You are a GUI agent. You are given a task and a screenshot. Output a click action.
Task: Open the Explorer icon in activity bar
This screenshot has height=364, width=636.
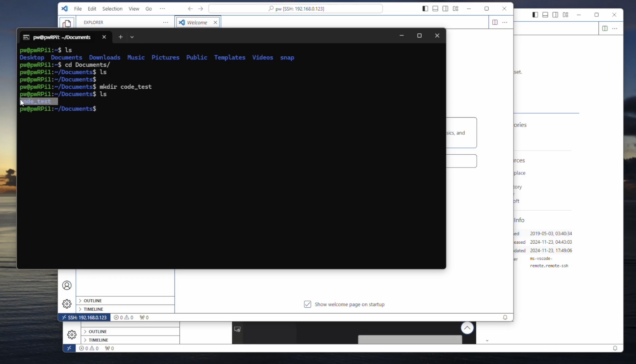point(67,23)
